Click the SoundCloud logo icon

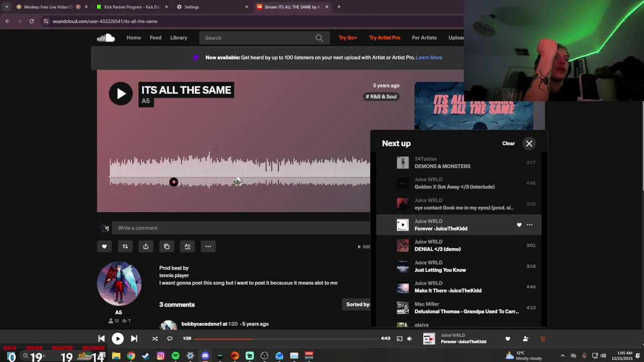[x=106, y=38]
